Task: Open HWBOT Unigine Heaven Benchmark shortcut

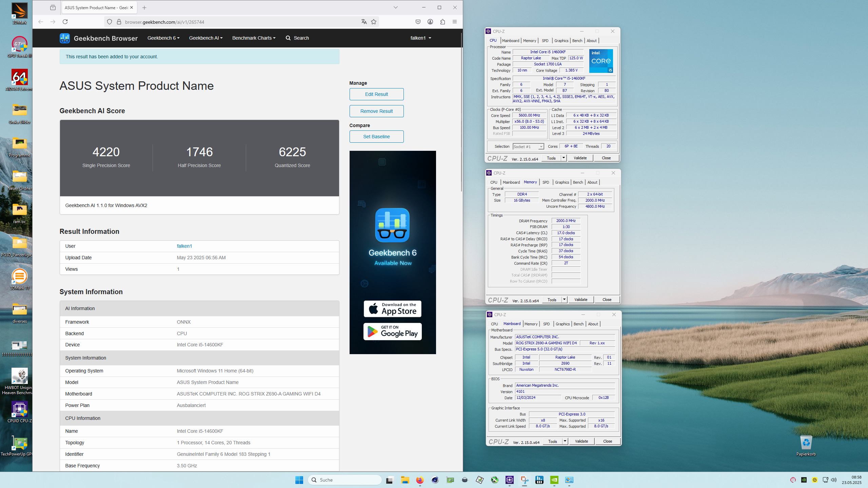Action: click(x=19, y=381)
